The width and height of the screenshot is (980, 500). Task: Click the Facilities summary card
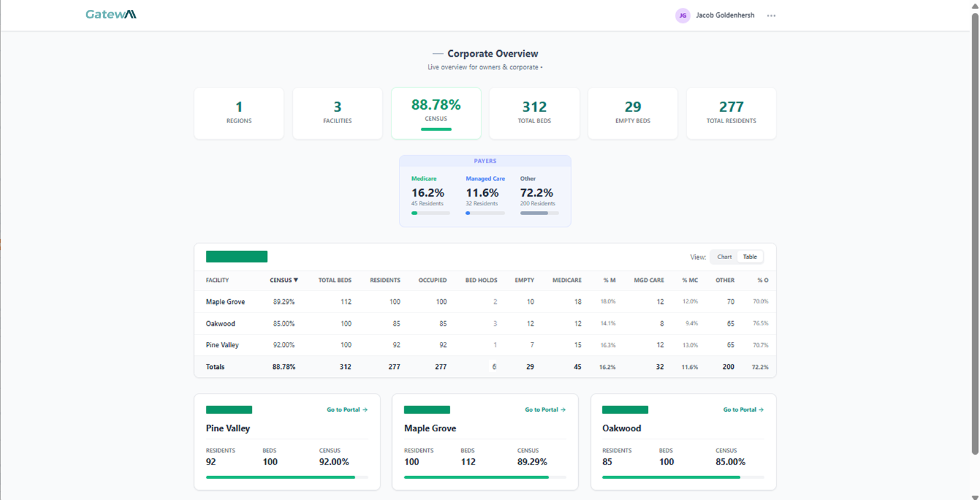(x=337, y=113)
